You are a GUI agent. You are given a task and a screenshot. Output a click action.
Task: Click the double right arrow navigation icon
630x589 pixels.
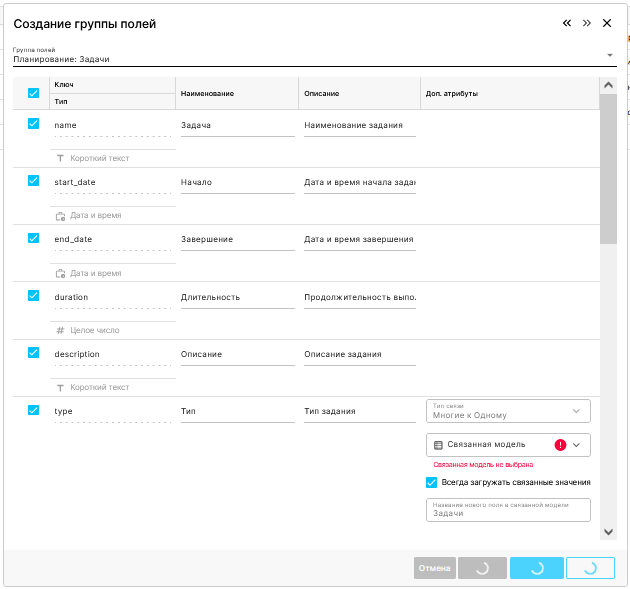click(x=586, y=23)
